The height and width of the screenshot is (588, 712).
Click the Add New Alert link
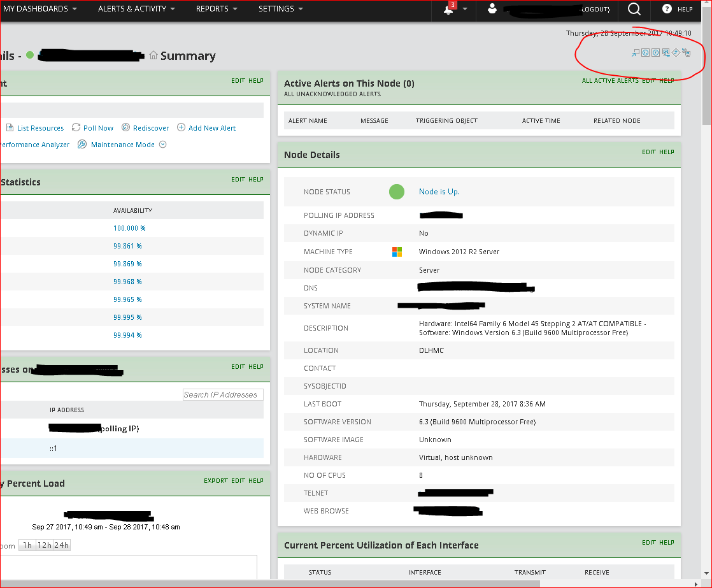click(x=212, y=128)
